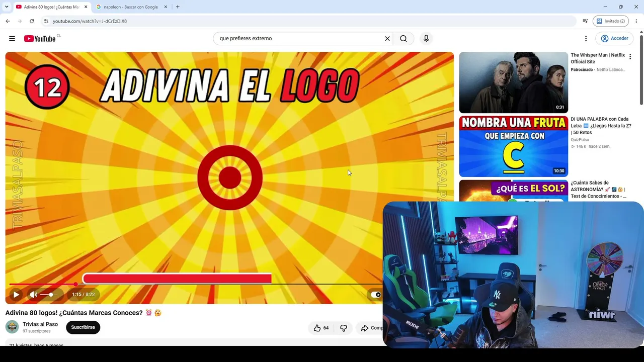Open more options for Whisper Man ad
644x362 pixels.
coord(630,57)
